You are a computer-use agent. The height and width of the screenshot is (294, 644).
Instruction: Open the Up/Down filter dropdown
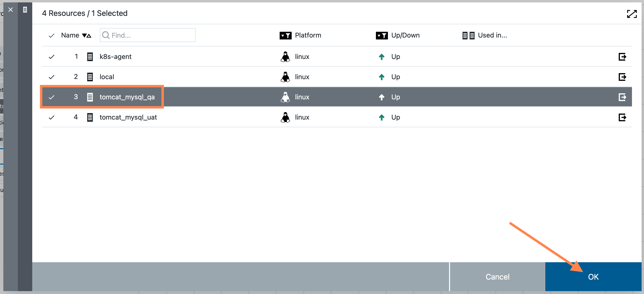(x=382, y=36)
